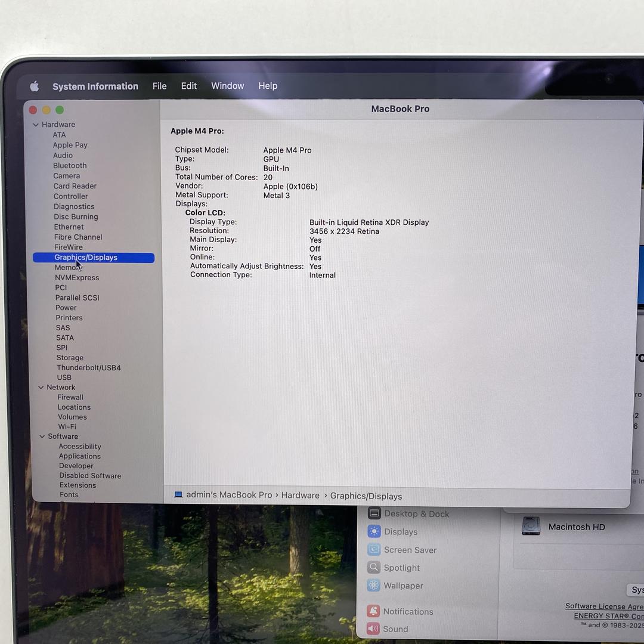This screenshot has width=644, height=644.
Task: Click the "3456 x 2234 Retina" resolution value
Action: (x=344, y=231)
